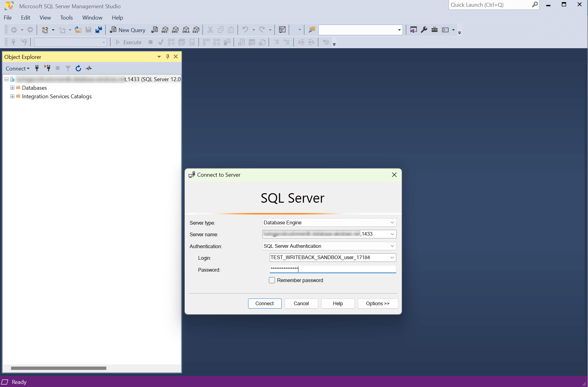
Task: Click the Disconnect icon in Object Explorer
Action: pyautogui.click(x=47, y=68)
